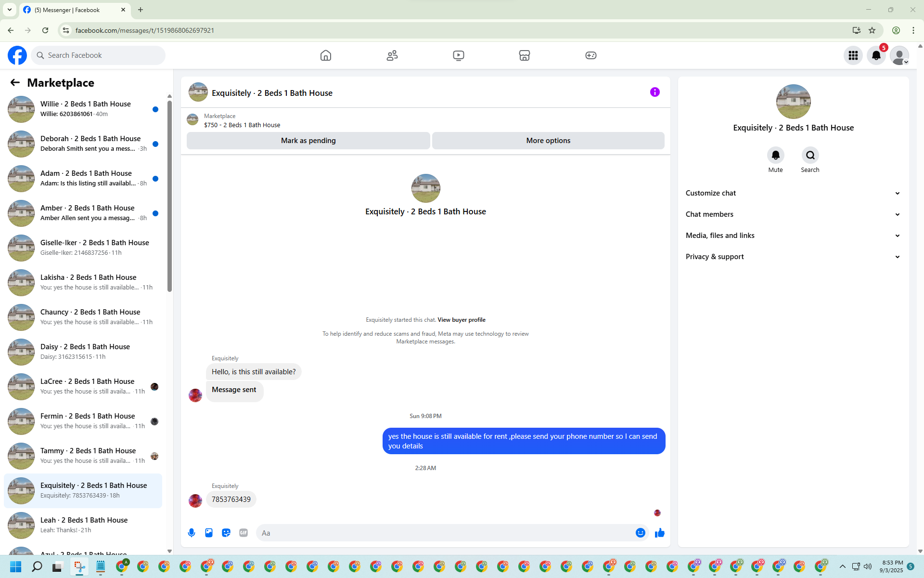Open Adam's conversation in the list
Image resolution: width=924 pixels, height=578 pixels.
(x=83, y=179)
